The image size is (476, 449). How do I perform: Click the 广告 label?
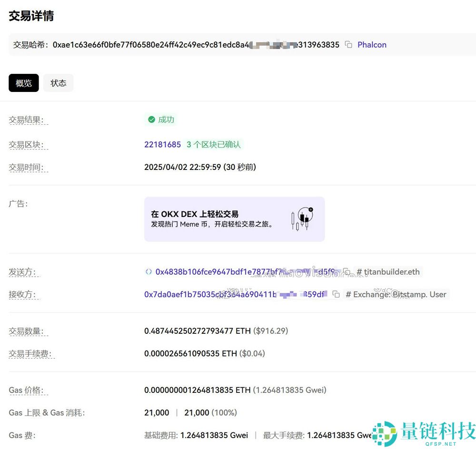[18, 203]
